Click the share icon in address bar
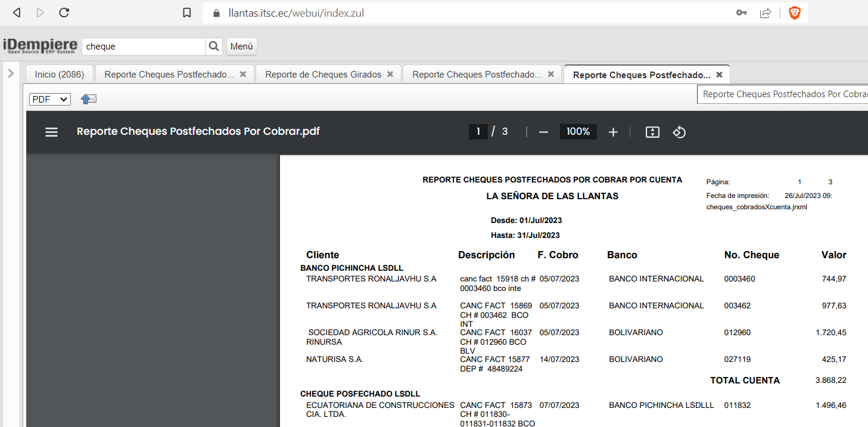868x427 pixels. (x=766, y=13)
